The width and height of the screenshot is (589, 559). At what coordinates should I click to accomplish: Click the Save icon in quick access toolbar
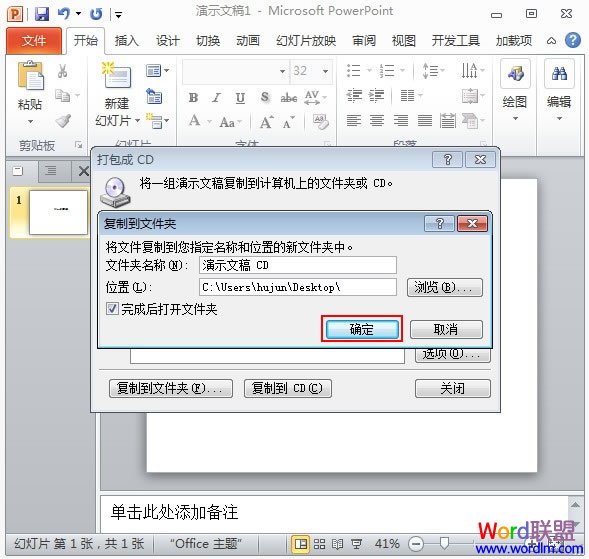(42, 14)
